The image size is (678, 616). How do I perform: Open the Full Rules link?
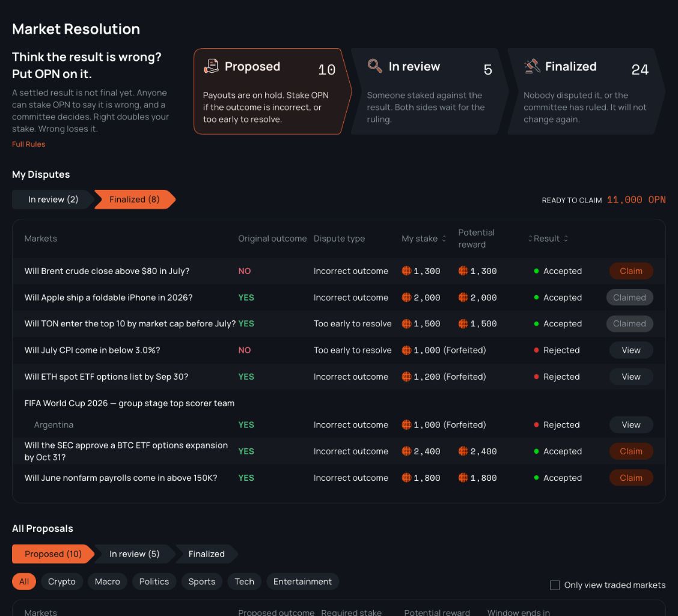pos(28,144)
